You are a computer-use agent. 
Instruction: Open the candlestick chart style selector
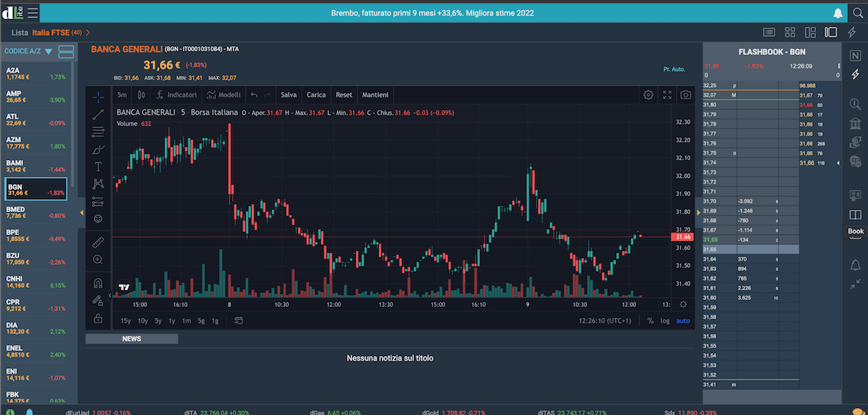click(141, 95)
